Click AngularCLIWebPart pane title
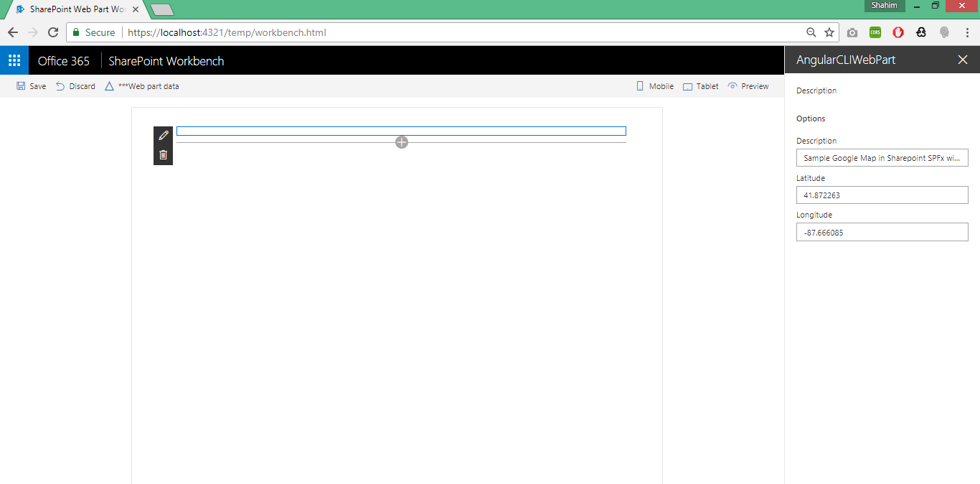 846,60
